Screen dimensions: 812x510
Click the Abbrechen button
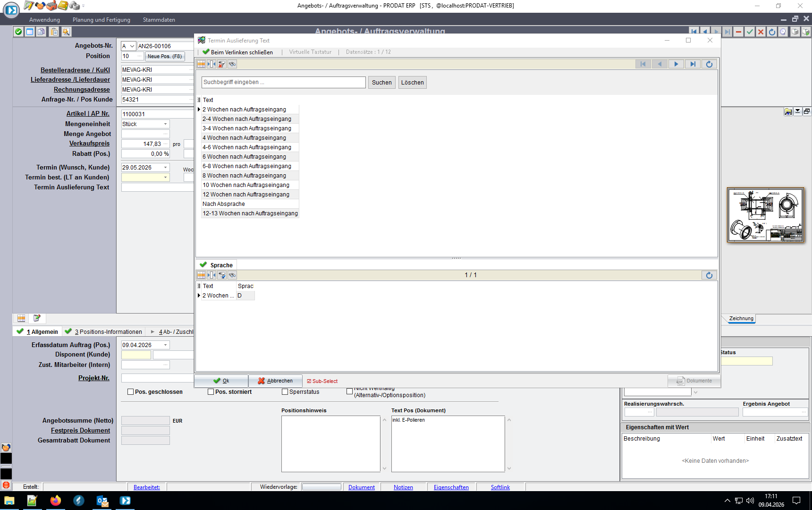tap(275, 381)
